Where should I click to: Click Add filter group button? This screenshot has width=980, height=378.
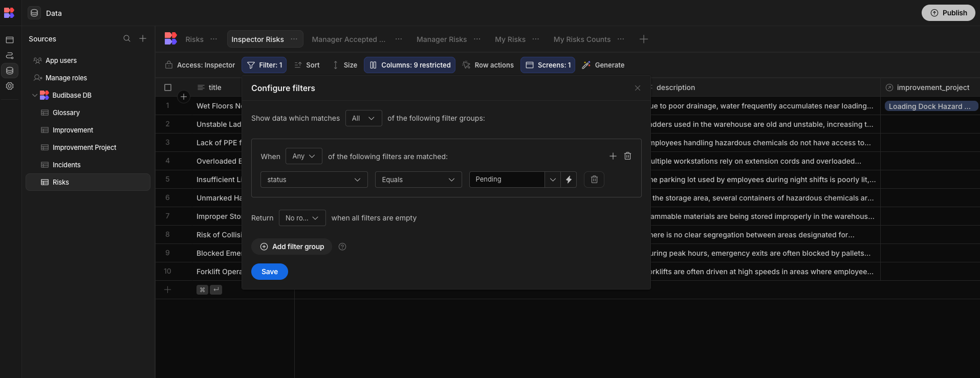292,247
